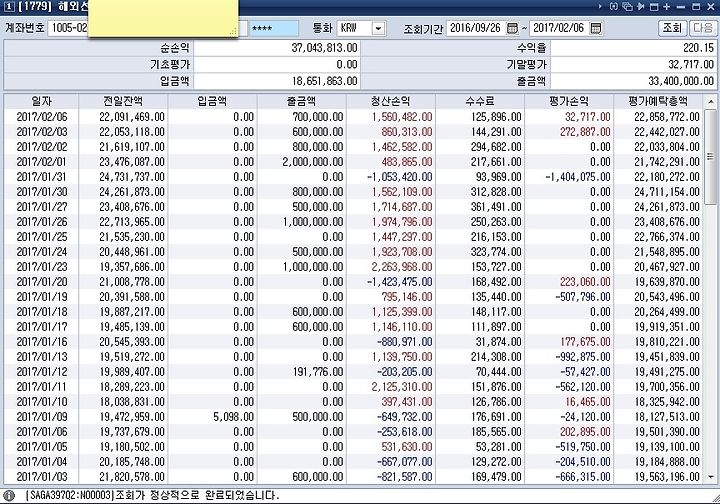
Task: Click the pin arrow icon in title bar
Action: 641,6
